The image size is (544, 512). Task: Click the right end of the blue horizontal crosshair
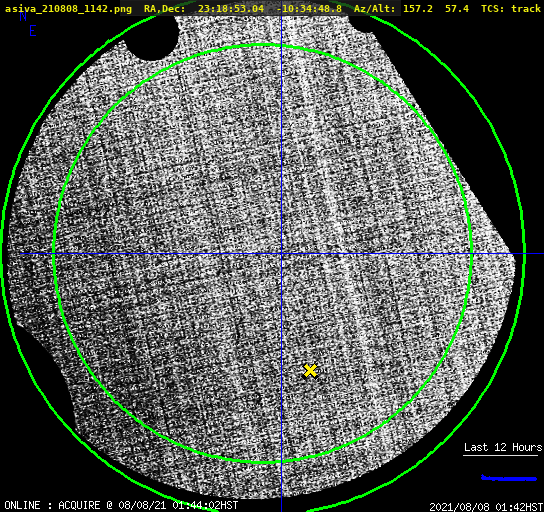[541, 254]
